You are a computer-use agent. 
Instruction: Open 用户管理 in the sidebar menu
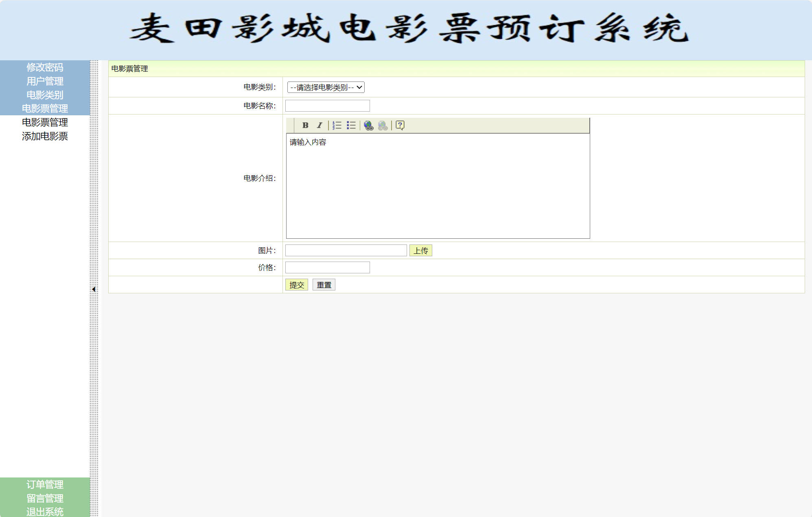click(x=45, y=81)
